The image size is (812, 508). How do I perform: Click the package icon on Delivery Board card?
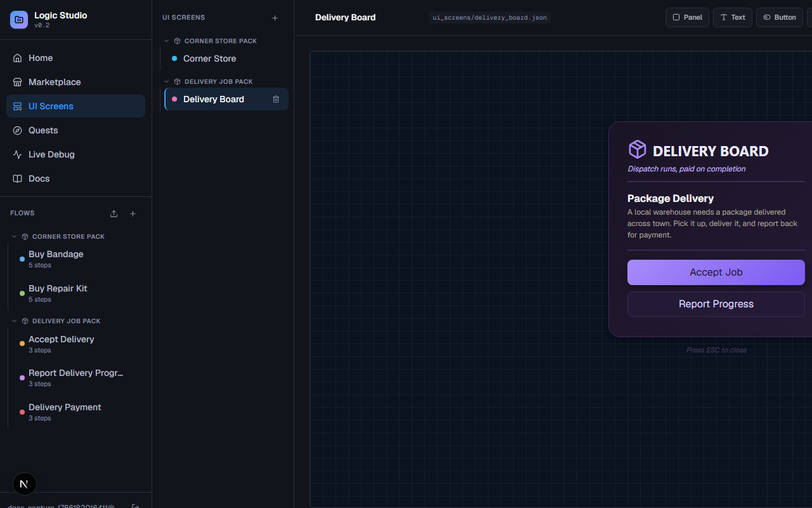(x=637, y=150)
